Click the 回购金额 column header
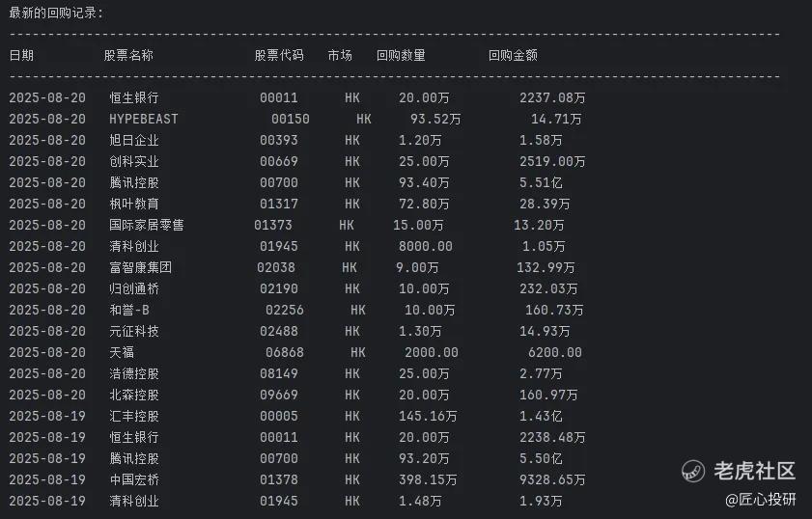This screenshot has height=519, width=812. [513, 55]
